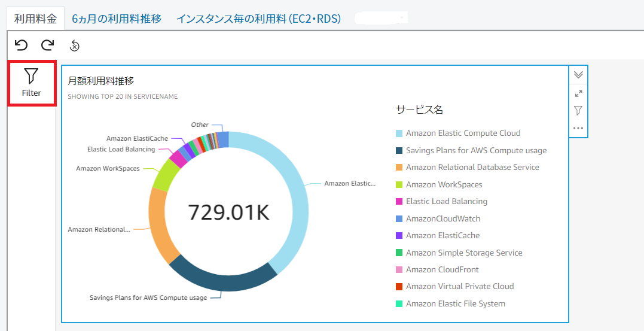Click the 月額利用料推移 visual title

click(100, 81)
